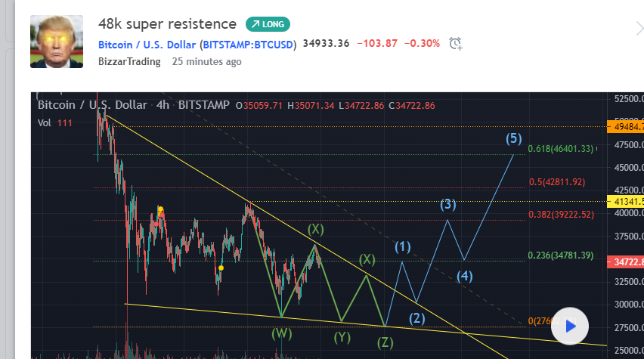Click the green (W) wave label

pyautogui.click(x=282, y=333)
